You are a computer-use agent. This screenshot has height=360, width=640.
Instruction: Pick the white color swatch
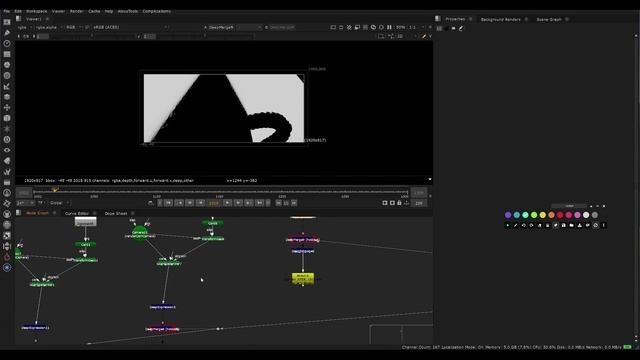(x=586, y=215)
